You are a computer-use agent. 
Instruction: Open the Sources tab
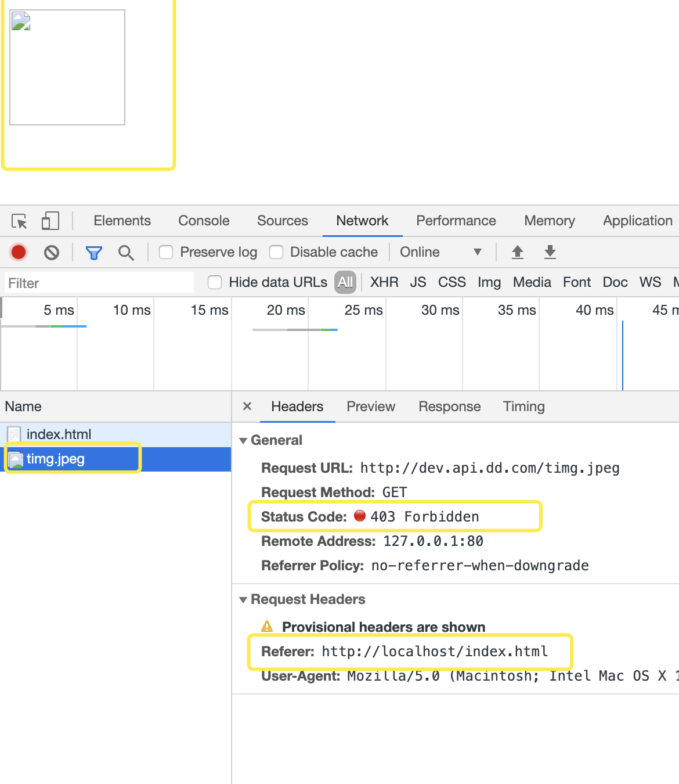283,221
